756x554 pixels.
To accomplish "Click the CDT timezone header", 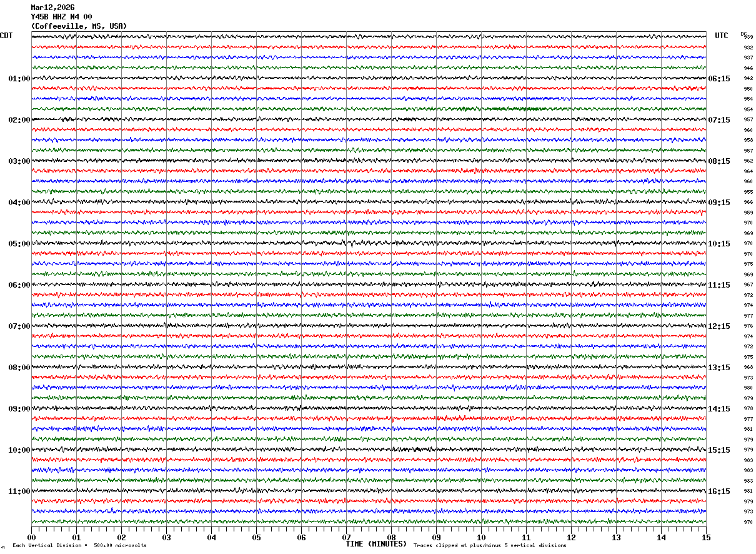I will [x=6, y=36].
